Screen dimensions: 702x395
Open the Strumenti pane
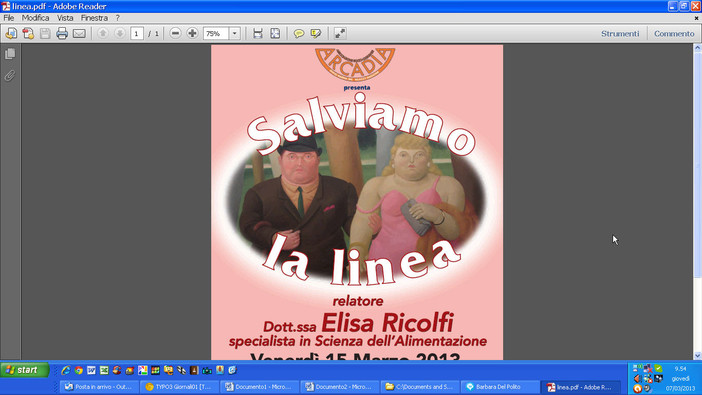[x=620, y=34]
